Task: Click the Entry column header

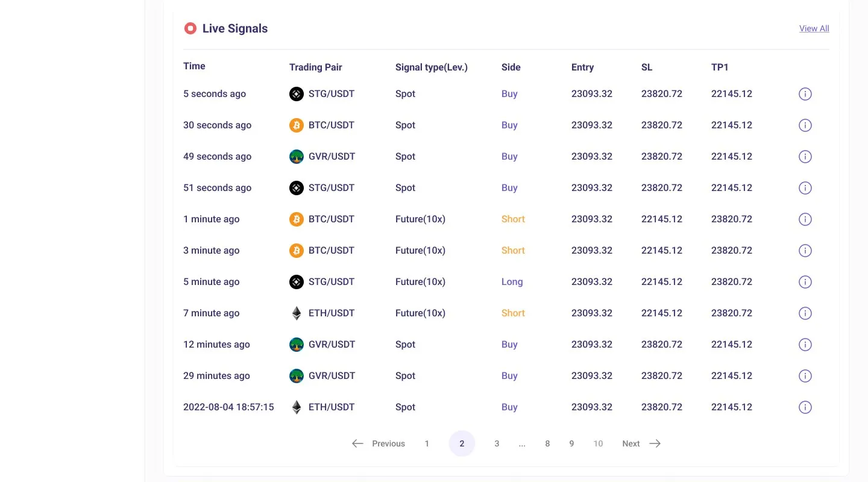Action: [x=582, y=67]
